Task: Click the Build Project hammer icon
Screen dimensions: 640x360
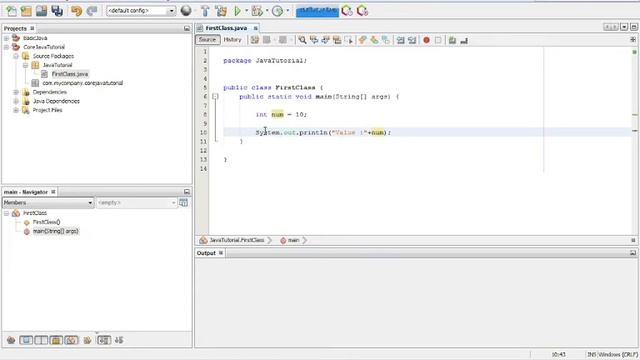Action: click(x=205, y=11)
